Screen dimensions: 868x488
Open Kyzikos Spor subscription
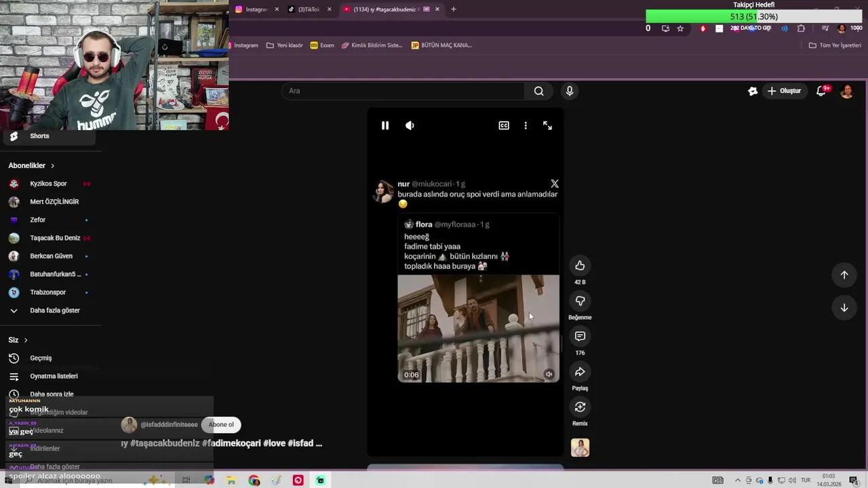(x=49, y=184)
